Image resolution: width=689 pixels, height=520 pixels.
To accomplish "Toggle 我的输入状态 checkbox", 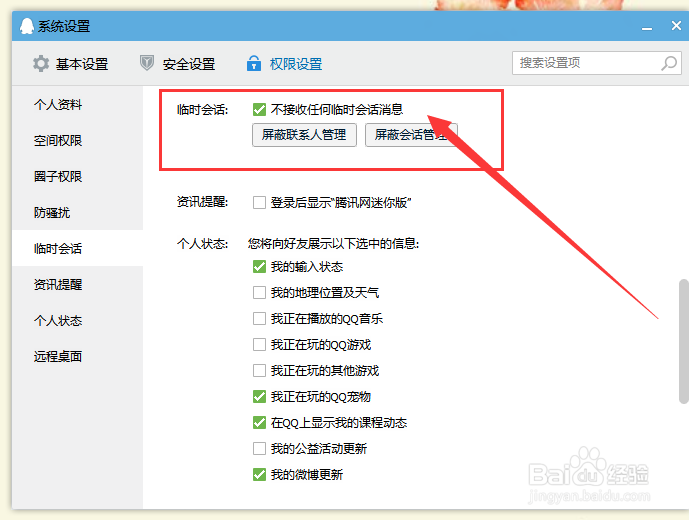I will [x=259, y=266].
